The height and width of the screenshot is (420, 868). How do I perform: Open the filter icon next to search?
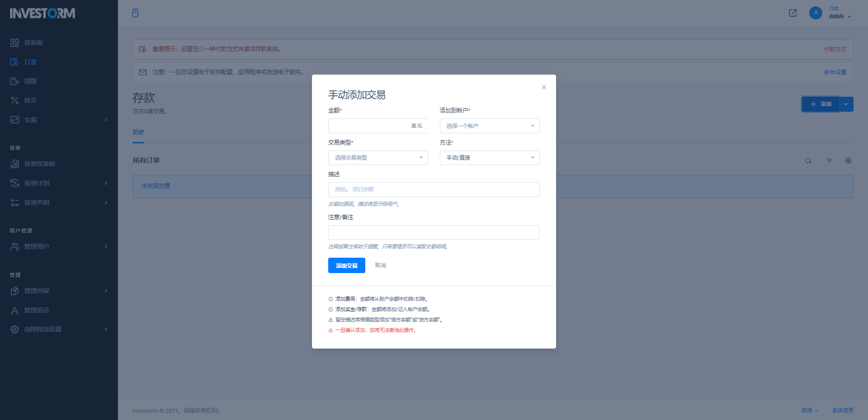829,160
